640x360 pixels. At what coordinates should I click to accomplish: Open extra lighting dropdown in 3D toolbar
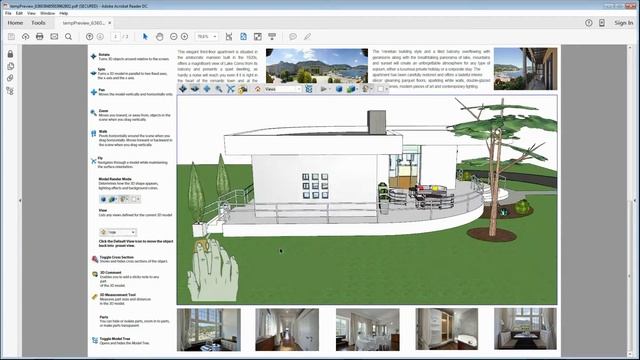367,89
